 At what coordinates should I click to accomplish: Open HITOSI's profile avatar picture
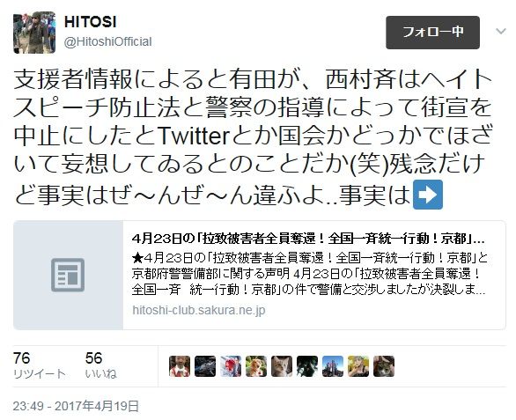pyautogui.click(x=34, y=33)
